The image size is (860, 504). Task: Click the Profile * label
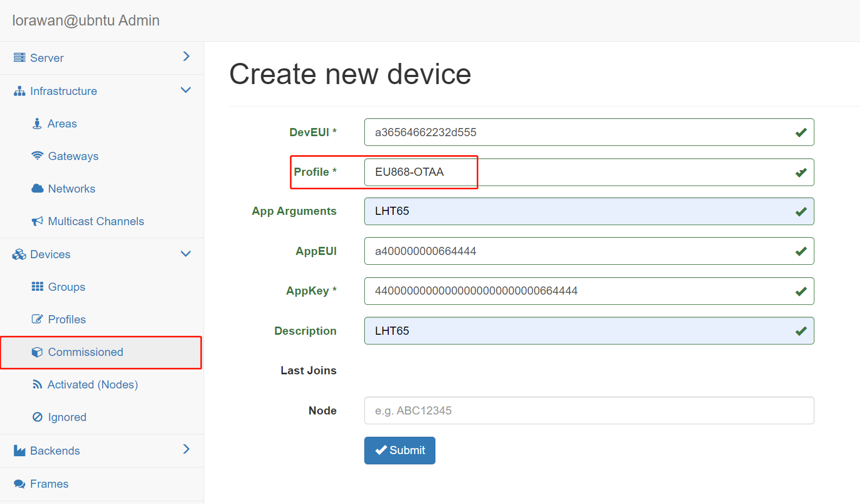tap(315, 172)
